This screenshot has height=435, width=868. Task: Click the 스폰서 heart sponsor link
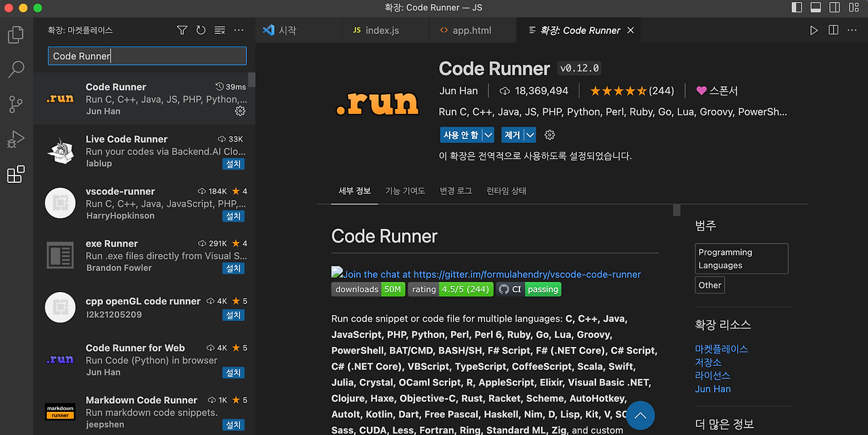tap(717, 91)
